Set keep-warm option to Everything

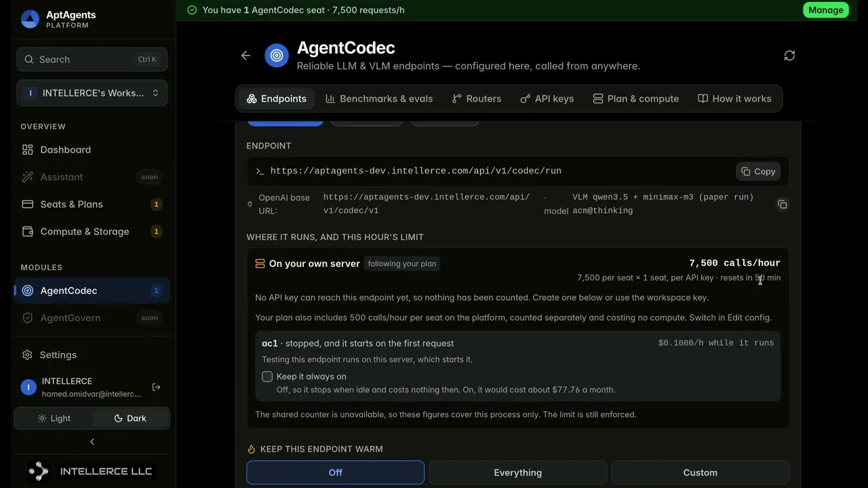[x=518, y=472]
